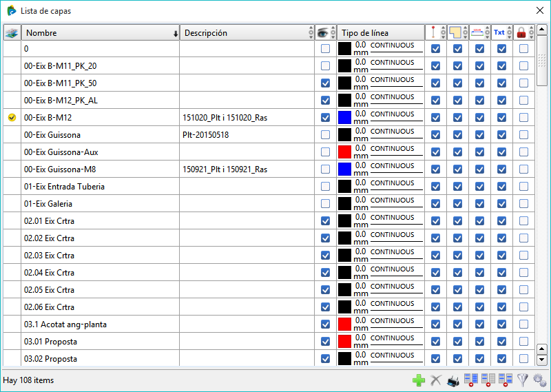Click sort spinner on Descripción header

(311, 32)
